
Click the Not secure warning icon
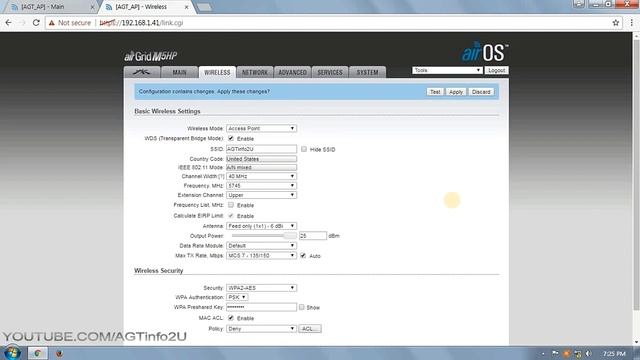(x=51, y=23)
